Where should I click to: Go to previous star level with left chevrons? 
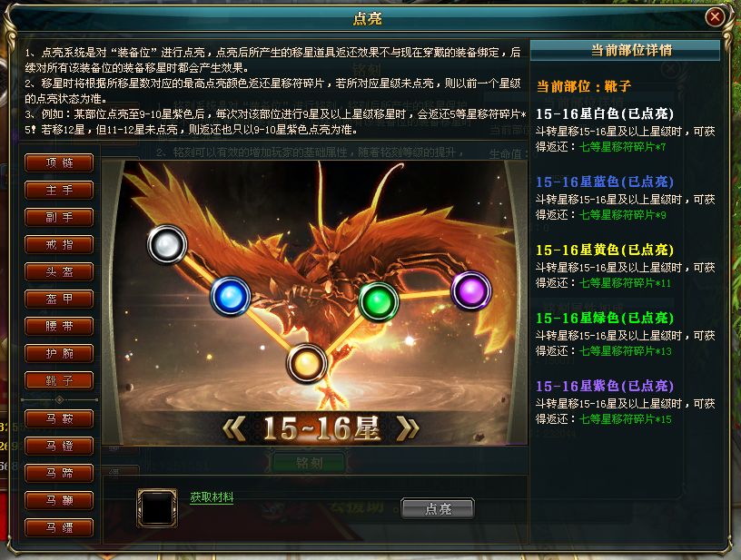click(x=234, y=428)
